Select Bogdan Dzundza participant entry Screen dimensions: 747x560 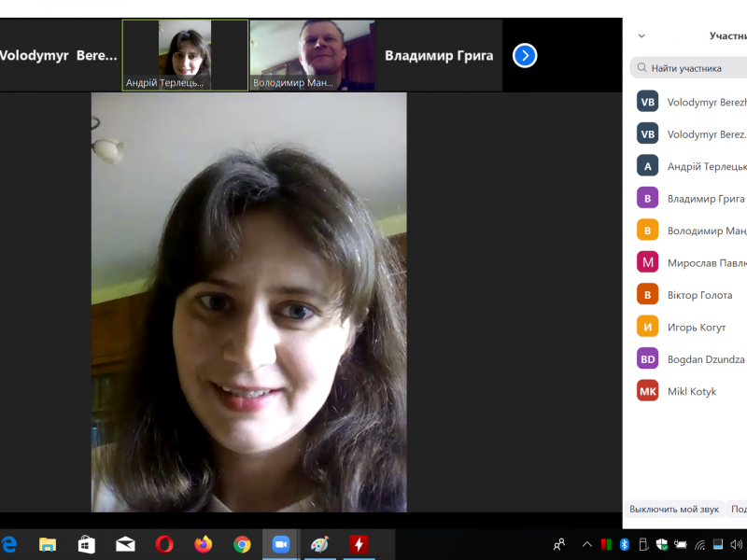(705, 359)
